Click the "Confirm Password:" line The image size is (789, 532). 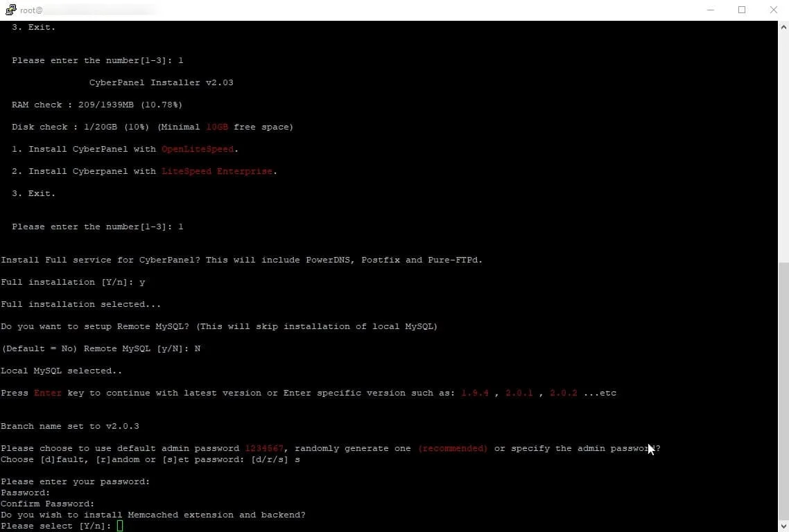[47, 504]
